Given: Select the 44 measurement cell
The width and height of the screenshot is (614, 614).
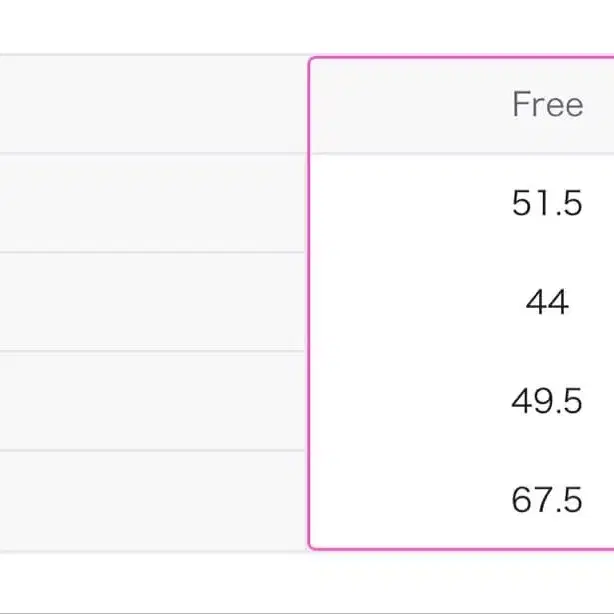Looking at the screenshot, I should [x=546, y=302].
